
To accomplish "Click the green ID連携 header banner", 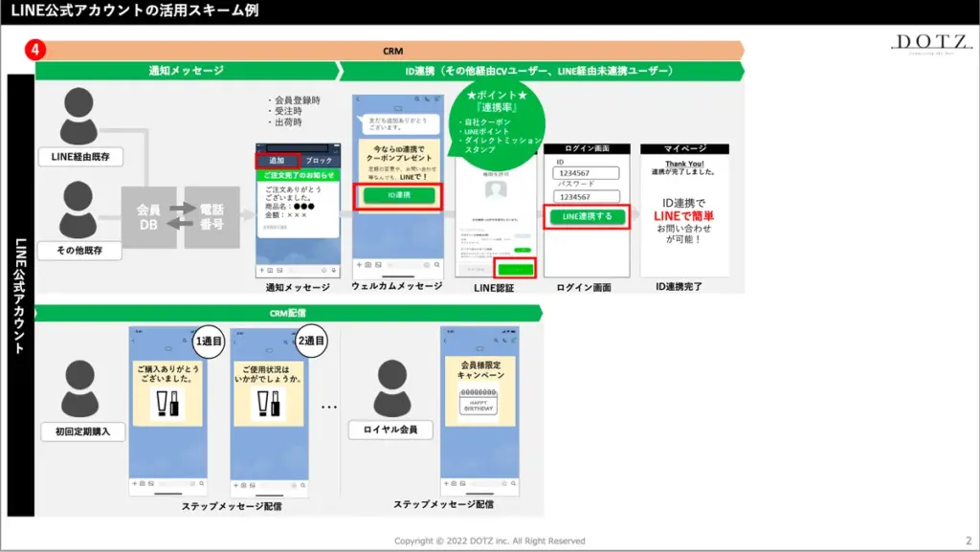I will (542, 71).
